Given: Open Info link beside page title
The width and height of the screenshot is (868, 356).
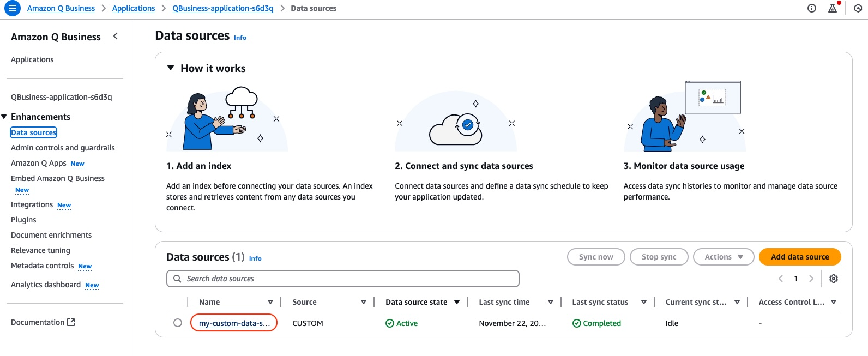Looking at the screenshot, I should coord(240,38).
